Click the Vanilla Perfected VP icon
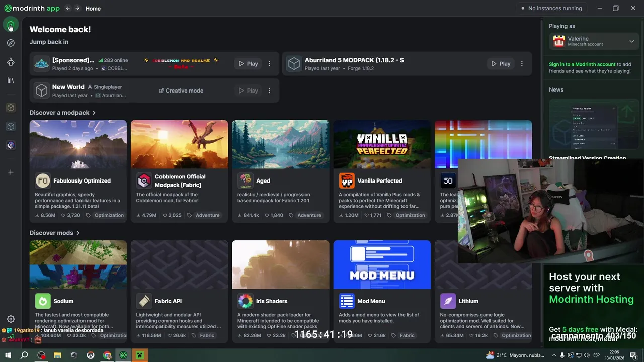The image size is (644, 362). [x=347, y=180]
